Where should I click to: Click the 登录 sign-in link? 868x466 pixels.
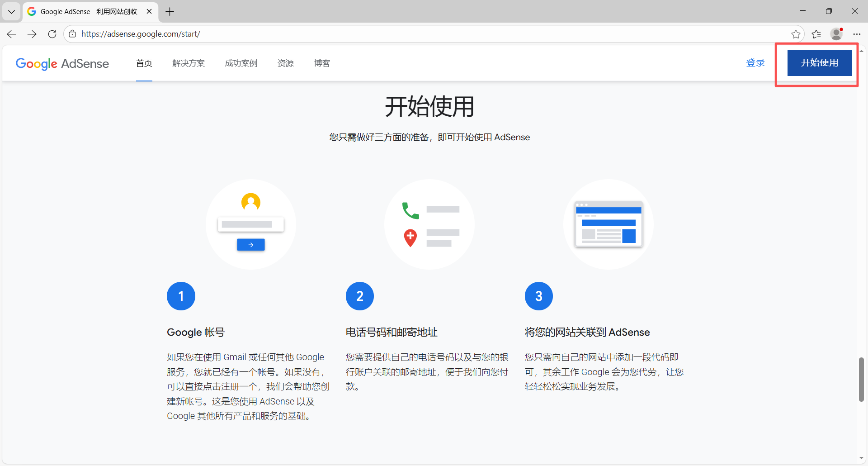(x=755, y=63)
